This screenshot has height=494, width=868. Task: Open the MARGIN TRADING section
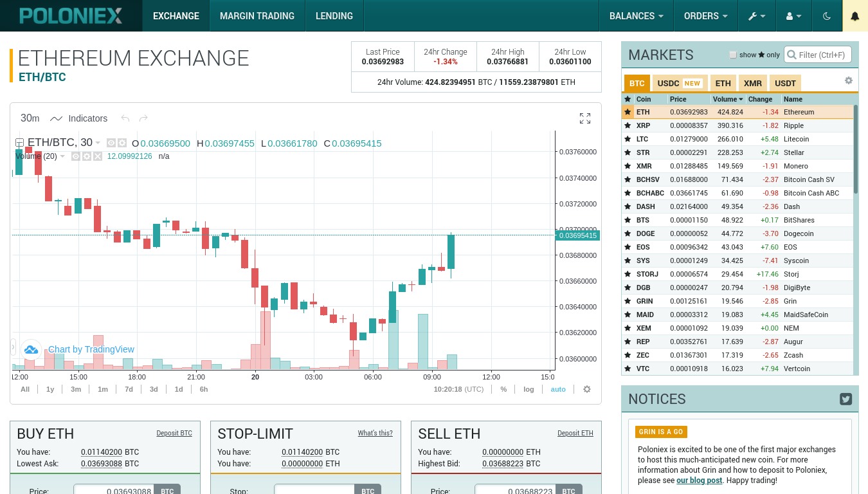click(257, 15)
